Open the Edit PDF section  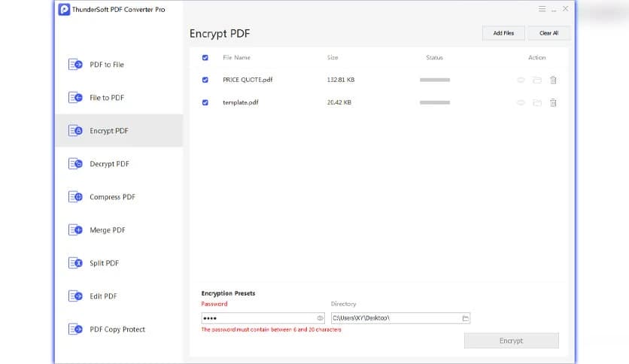coord(119,296)
